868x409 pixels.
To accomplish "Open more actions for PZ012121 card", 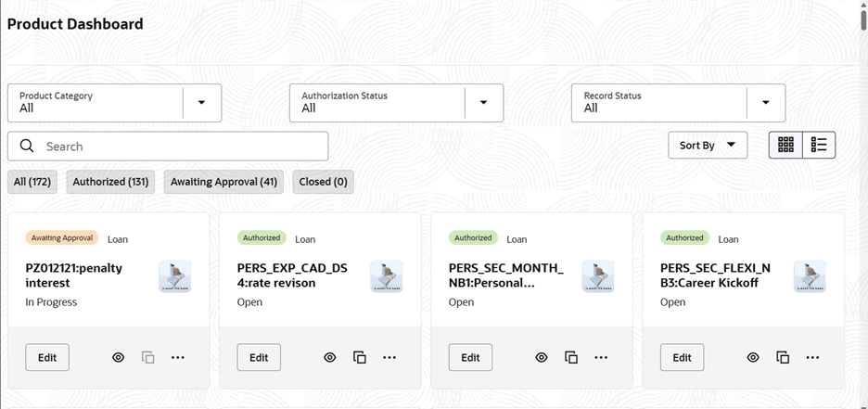I will (178, 357).
